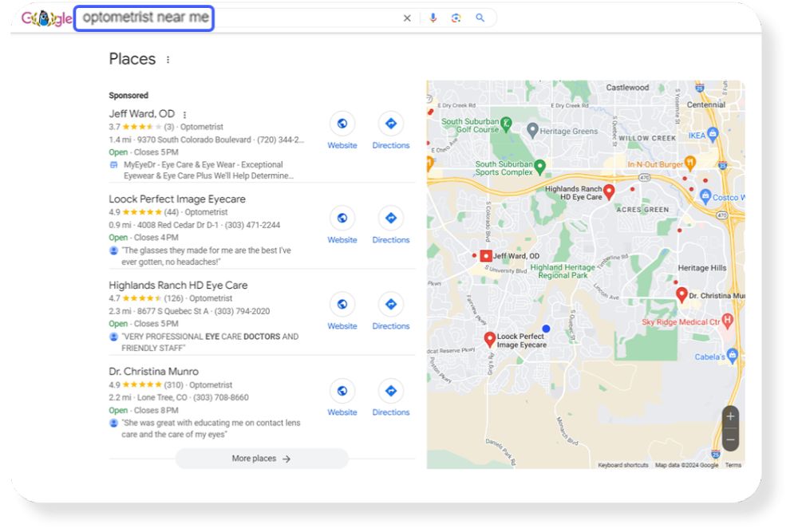Click the More places button

click(x=262, y=459)
